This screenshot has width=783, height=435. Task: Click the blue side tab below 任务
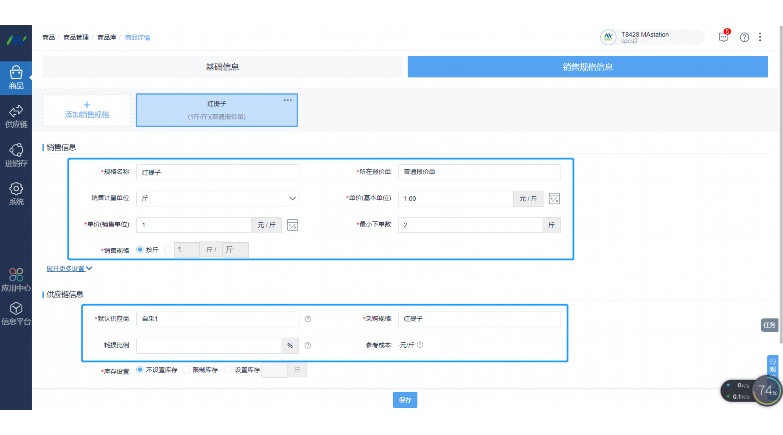(x=772, y=366)
